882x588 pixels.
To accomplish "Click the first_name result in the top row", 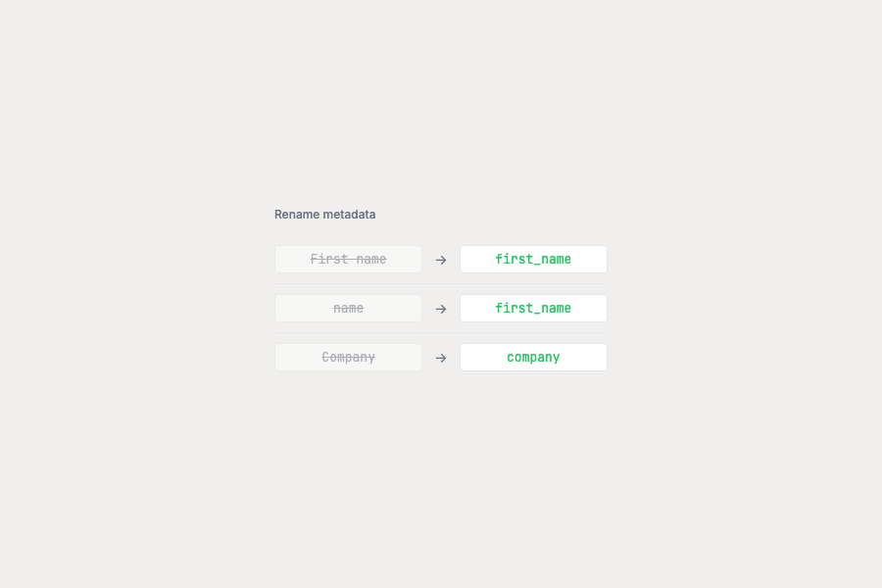I will [x=533, y=259].
